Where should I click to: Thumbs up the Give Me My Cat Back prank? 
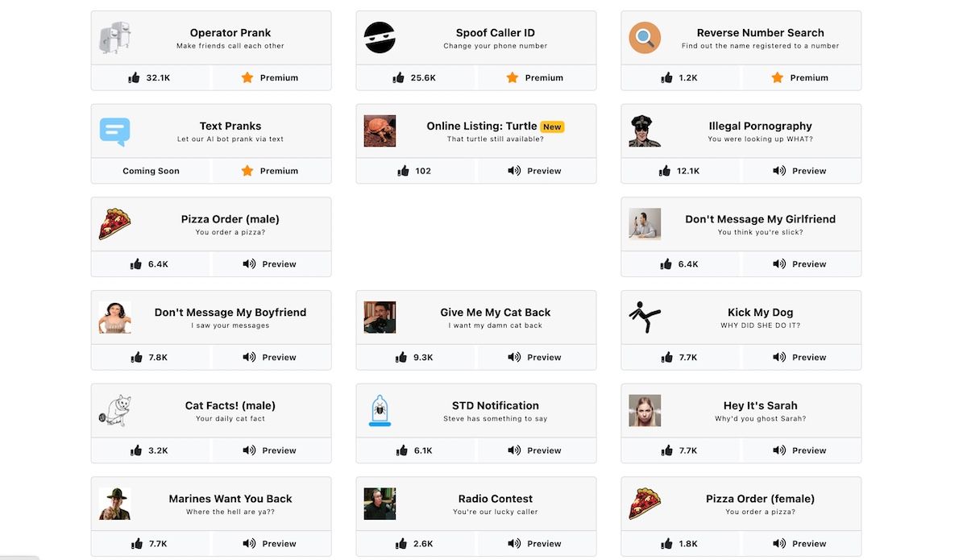pyautogui.click(x=401, y=358)
